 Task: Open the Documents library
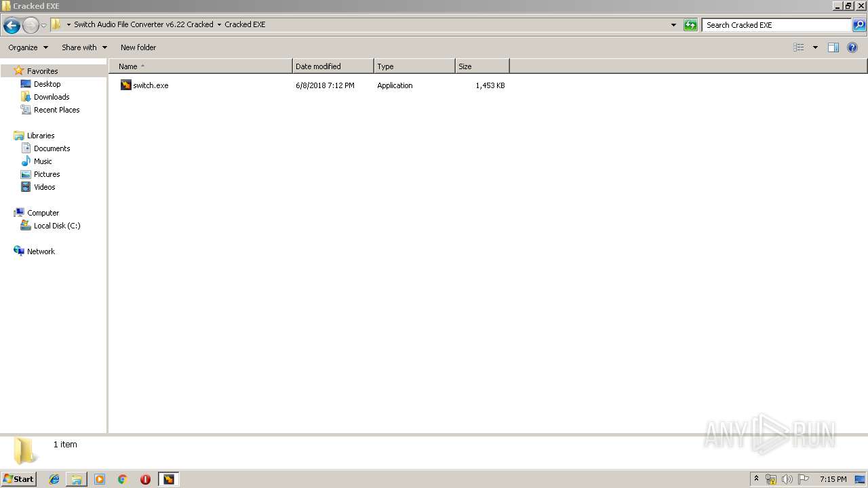pos(52,148)
